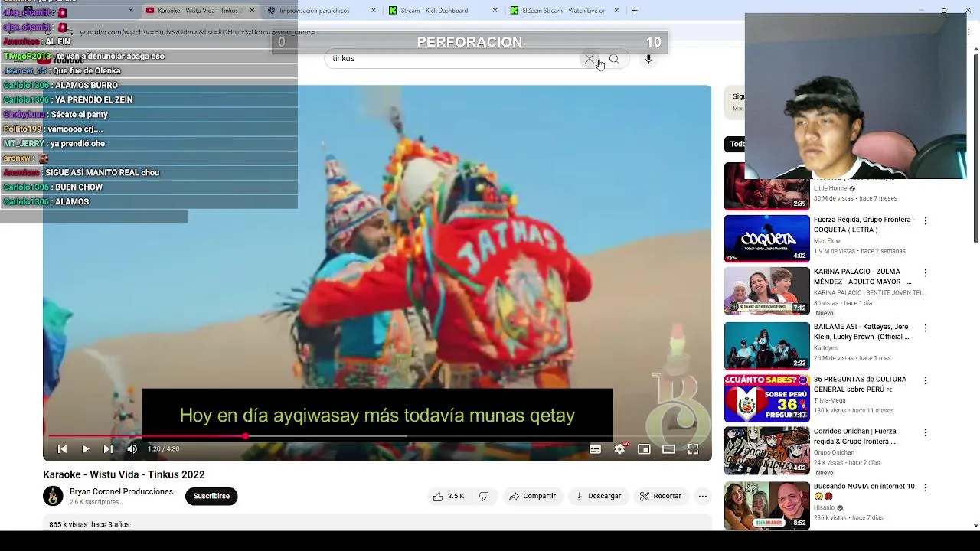Screen dimensions: 980x551
Task: Open Buscando NOVIA en internet thumbnail
Action: [766, 505]
